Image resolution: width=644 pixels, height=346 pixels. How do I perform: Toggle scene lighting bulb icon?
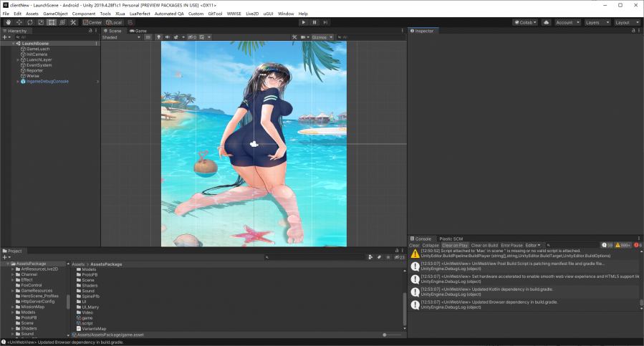(158, 37)
